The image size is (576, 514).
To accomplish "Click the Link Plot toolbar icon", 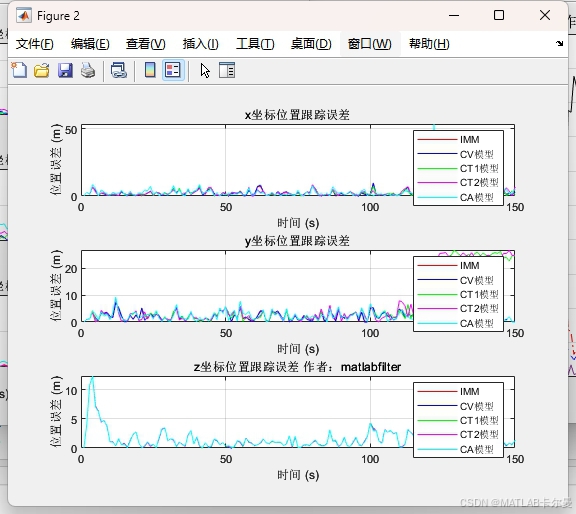I will [119, 70].
